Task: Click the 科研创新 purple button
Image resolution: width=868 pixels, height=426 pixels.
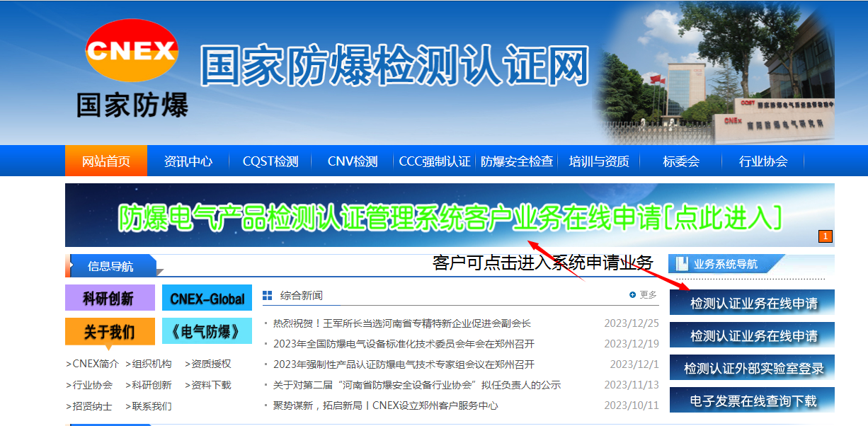Action: coord(110,298)
